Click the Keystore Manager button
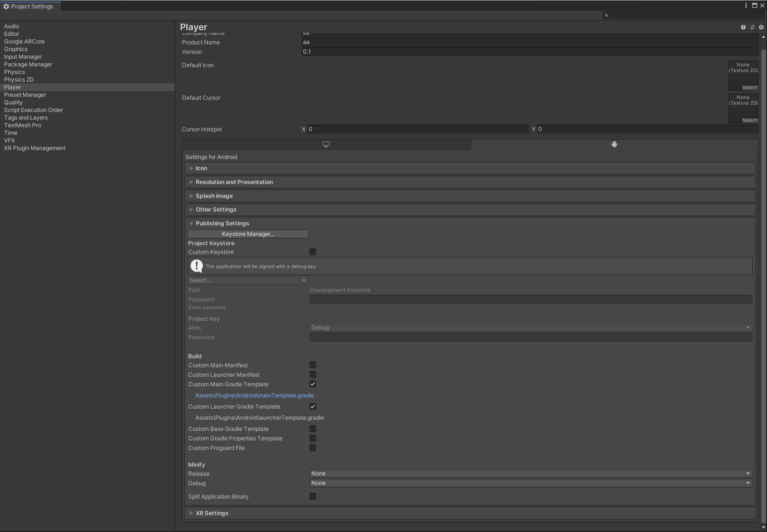Viewport: 767px width, 532px height. (248, 234)
